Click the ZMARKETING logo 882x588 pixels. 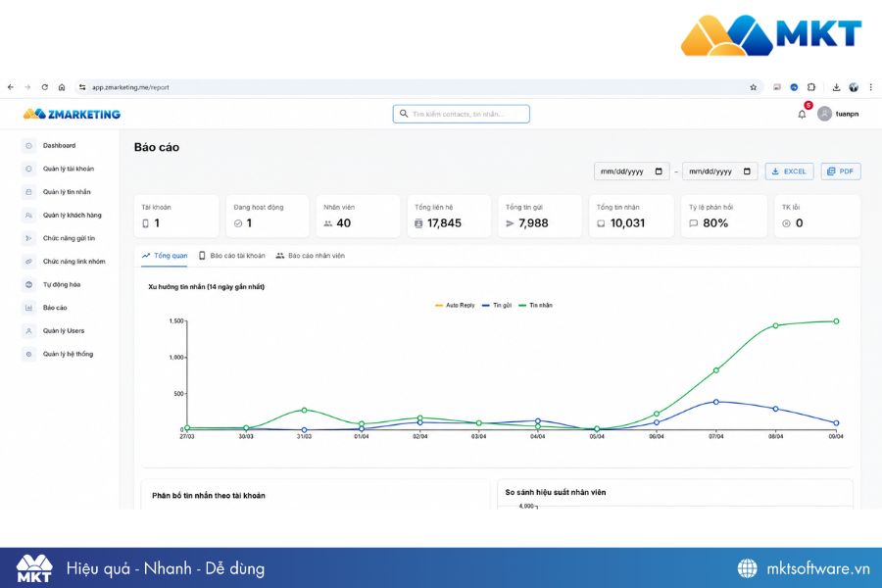pos(72,115)
